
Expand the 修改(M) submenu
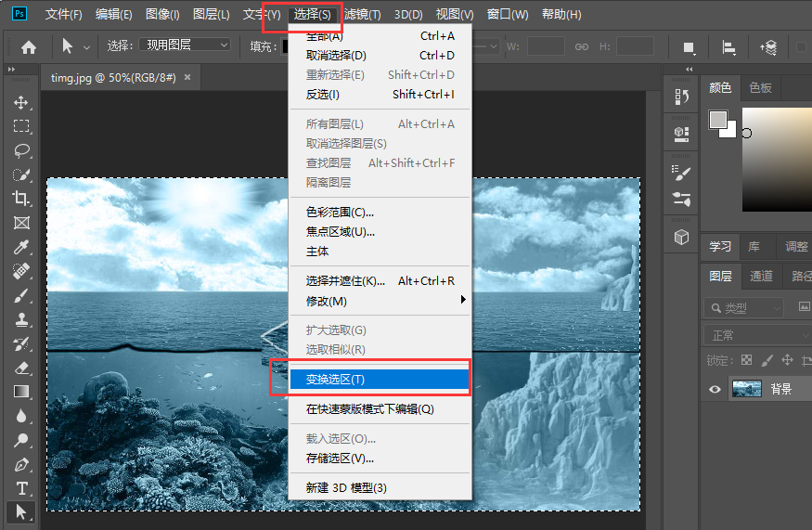point(380,301)
